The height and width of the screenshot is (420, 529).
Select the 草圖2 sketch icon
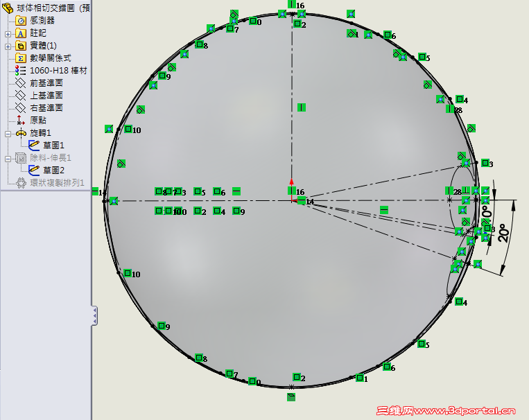click(34, 170)
